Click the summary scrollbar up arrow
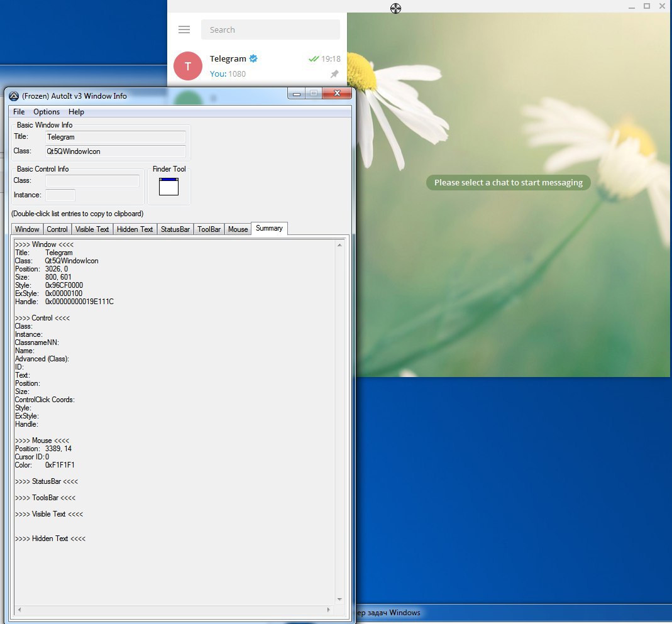 (339, 245)
